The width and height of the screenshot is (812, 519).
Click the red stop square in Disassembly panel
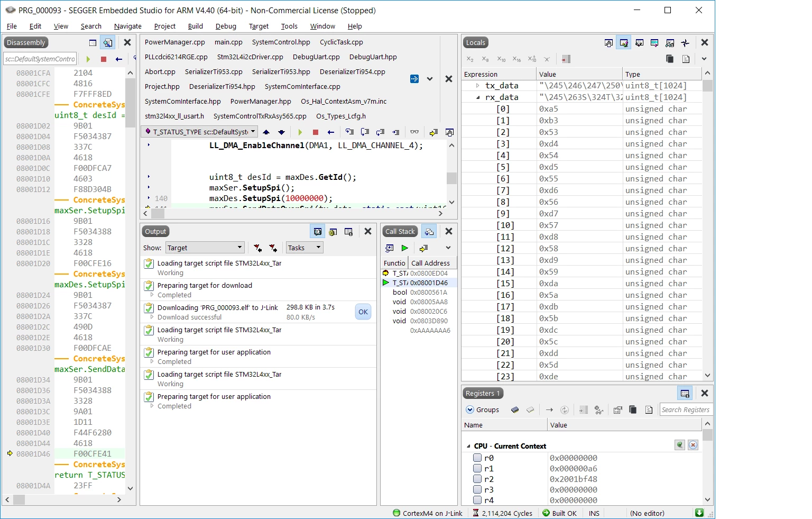pyautogui.click(x=104, y=59)
